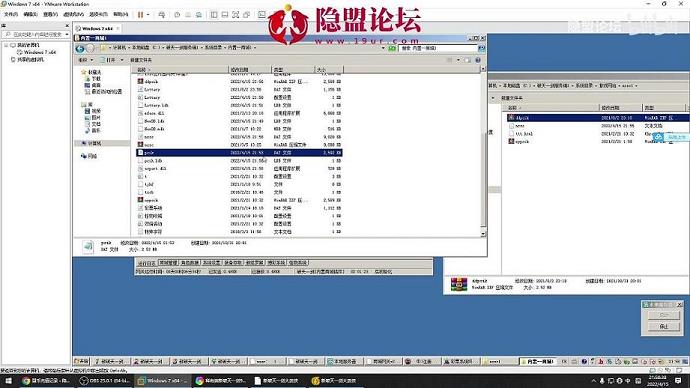The image size is (690, 388).
Task: Select the tjdd file row
Action: (239, 184)
